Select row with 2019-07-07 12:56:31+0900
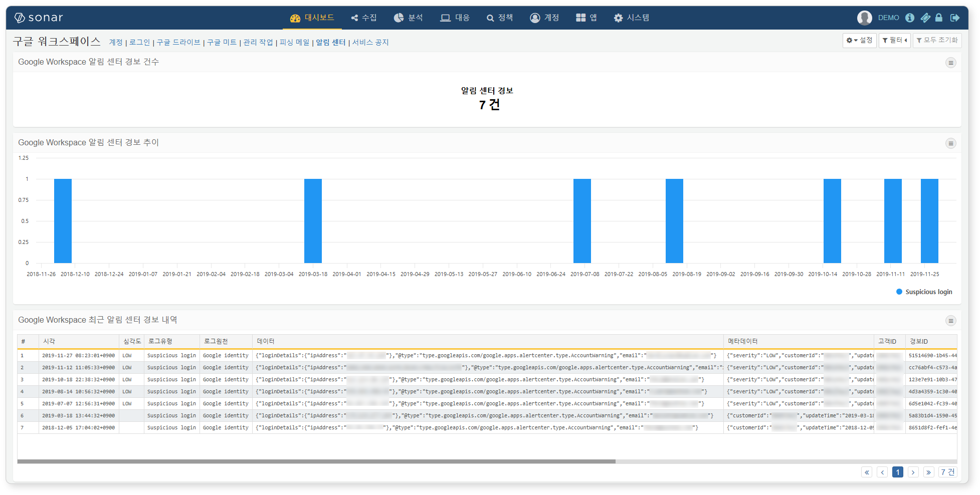The height and width of the screenshot is (495, 980). tap(487, 404)
